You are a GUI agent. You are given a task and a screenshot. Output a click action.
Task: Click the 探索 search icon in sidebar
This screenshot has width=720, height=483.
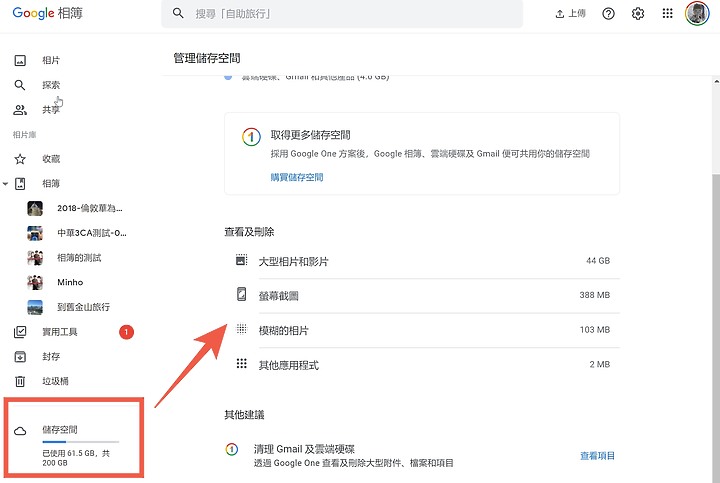pos(20,85)
